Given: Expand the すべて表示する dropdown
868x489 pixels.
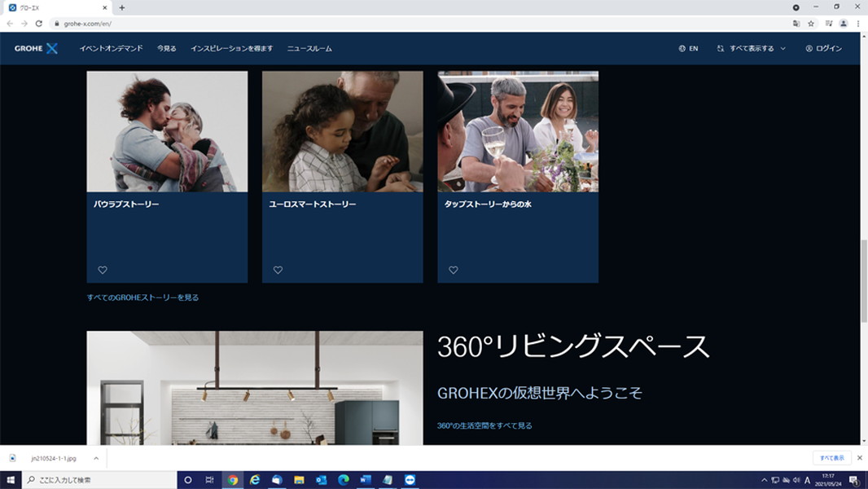Looking at the screenshot, I should pos(752,49).
